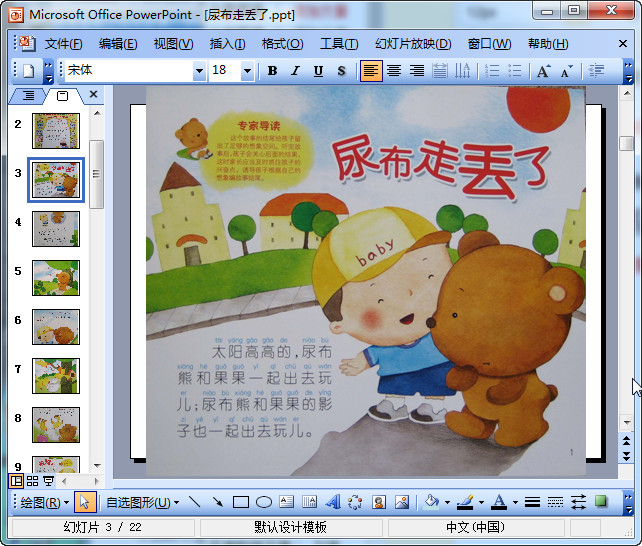The height and width of the screenshot is (546, 642).
Task: Open the 窗口(W) menu
Action: tap(490, 44)
